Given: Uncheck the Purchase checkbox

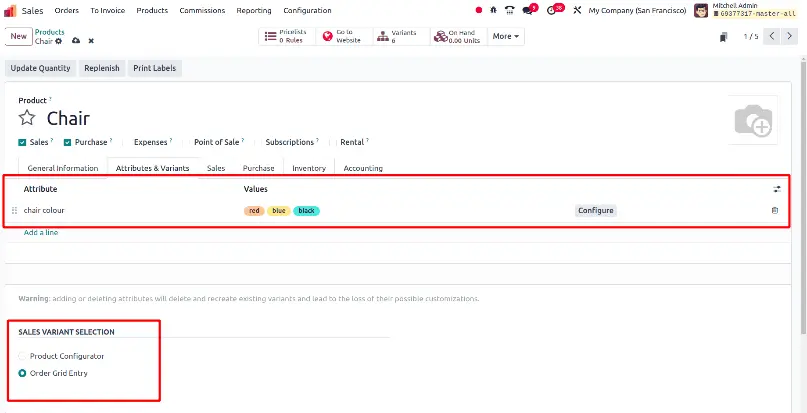Looking at the screenshot, I should coord(67,143).
